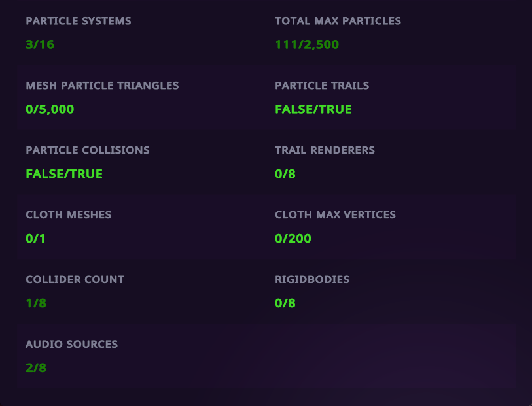
Task: Select the Collider Count 1/8 value
Action: coord(36,303)
